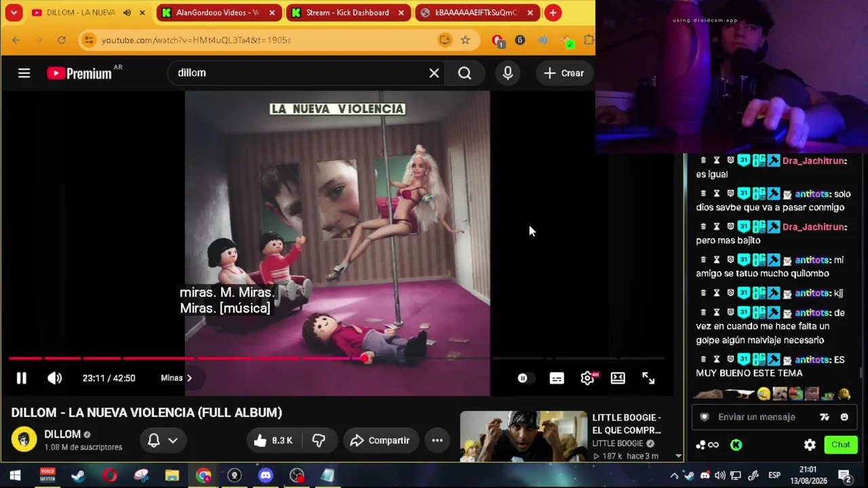Open File Explorer from the taskbar
The width and height of the screenshot is (868, 488).
tap(172, 476)
